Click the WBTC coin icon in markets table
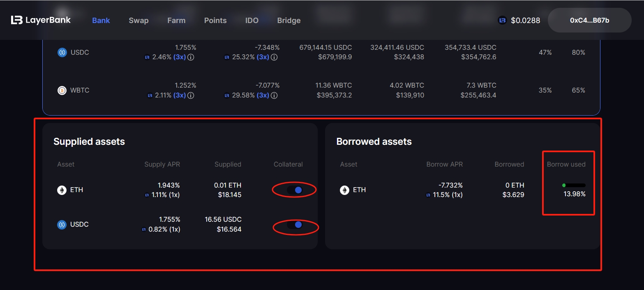644x290 pixels. click(x=62, y=90)
